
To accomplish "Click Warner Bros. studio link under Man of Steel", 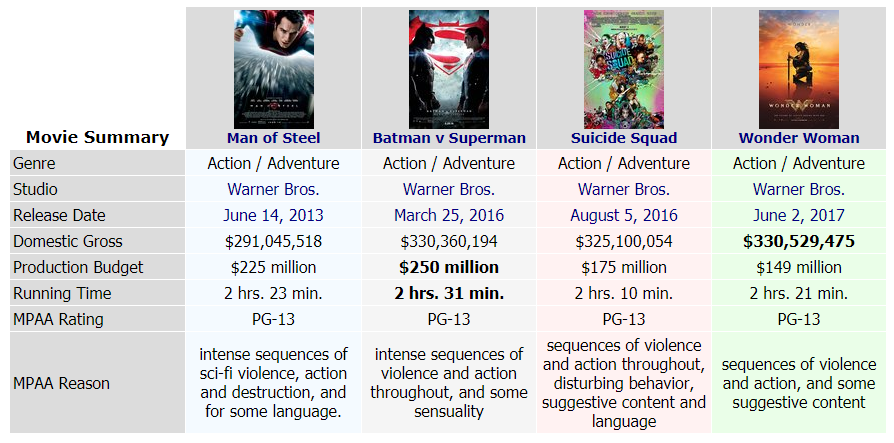I will pyautogui.click(x=274, y=189).
